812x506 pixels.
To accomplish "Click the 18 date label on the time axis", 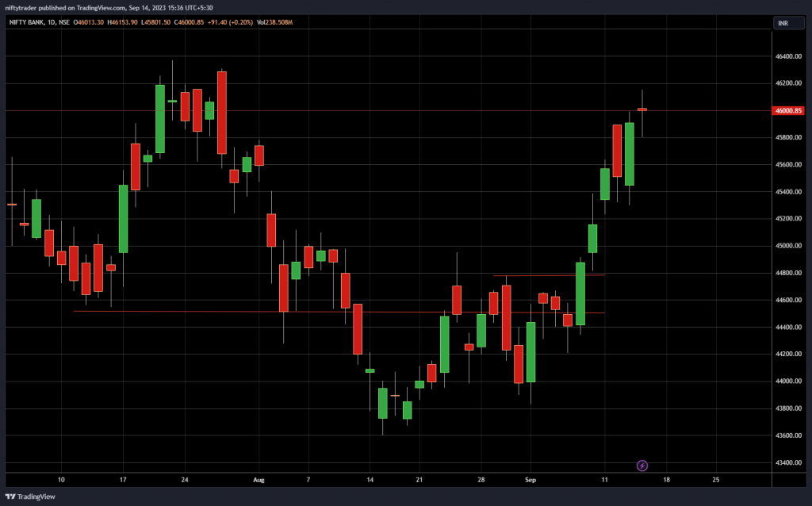I will click(x=666, y=480).
